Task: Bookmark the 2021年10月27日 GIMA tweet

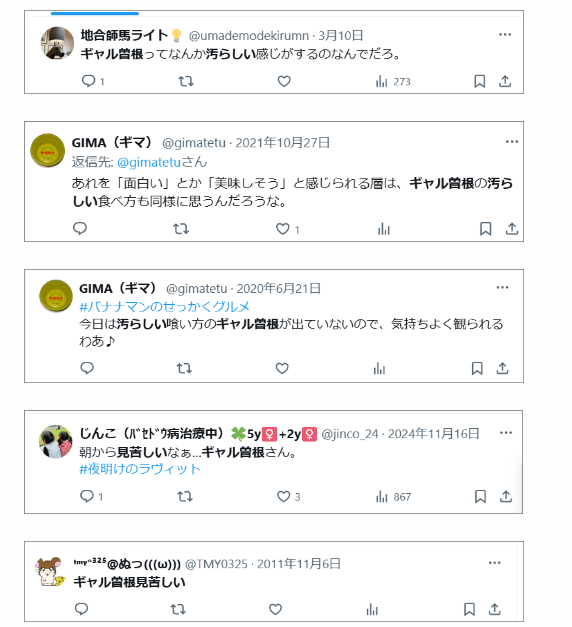Action: [486, 229]
